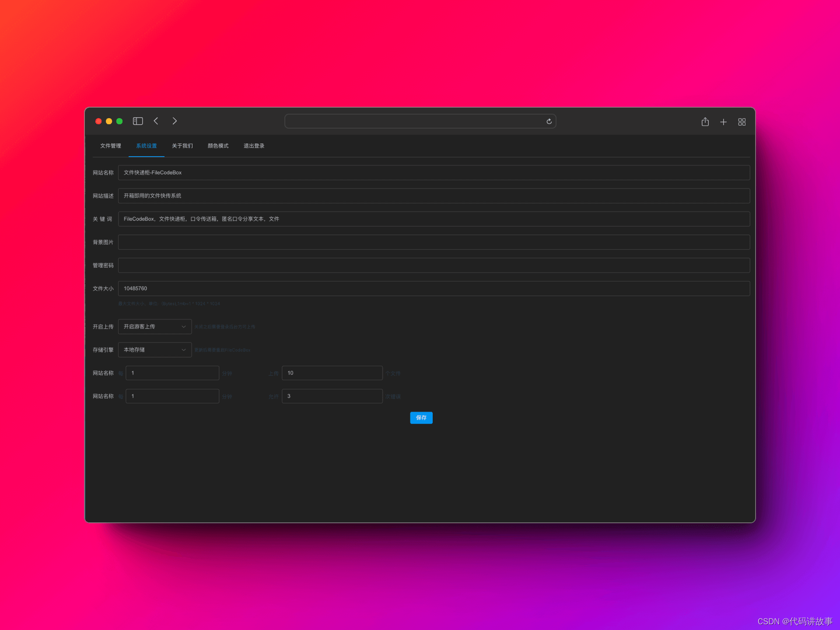The width and height of the screenshot is (840, 630).
Task: Click the minutes field before 上传
Action: click(172, 373)
